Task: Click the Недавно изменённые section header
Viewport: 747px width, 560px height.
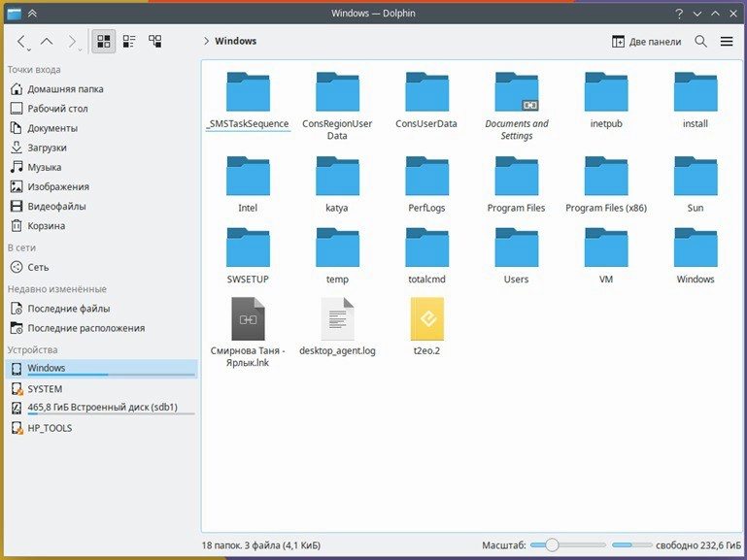Action: [x=56, y=289]
